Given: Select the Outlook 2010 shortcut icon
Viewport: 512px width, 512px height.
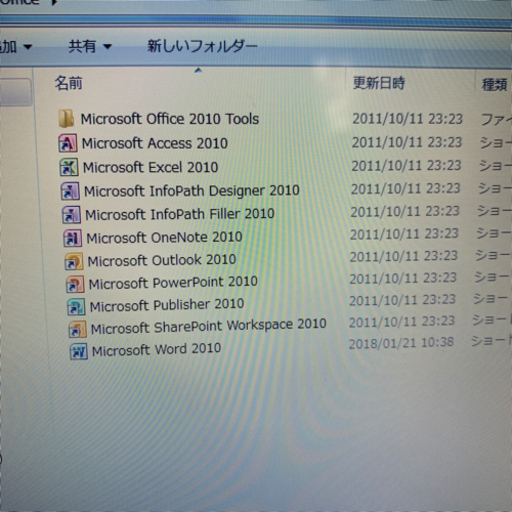Looking at the screenshot, I should 74,261.
